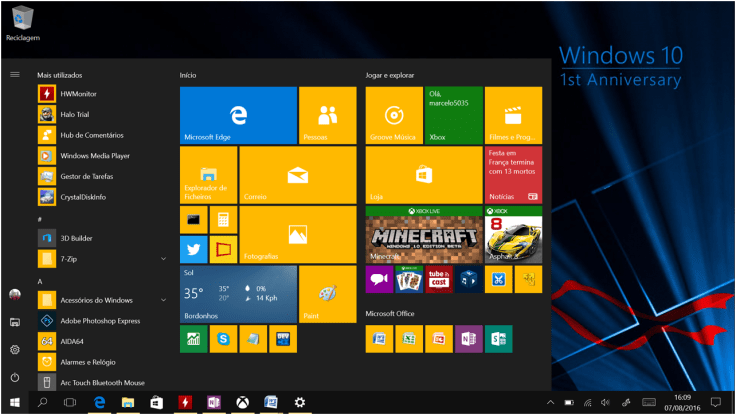The width and height of the screenshot is (736, 415).
Task: Open the Microsoft Edge tile
Action: click(238, 115)
